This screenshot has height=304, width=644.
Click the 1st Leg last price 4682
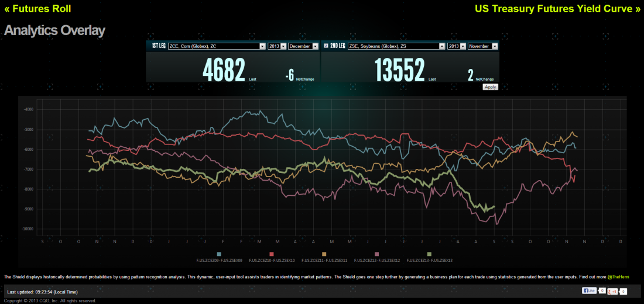pyautogui.click(x=224, y=71)
